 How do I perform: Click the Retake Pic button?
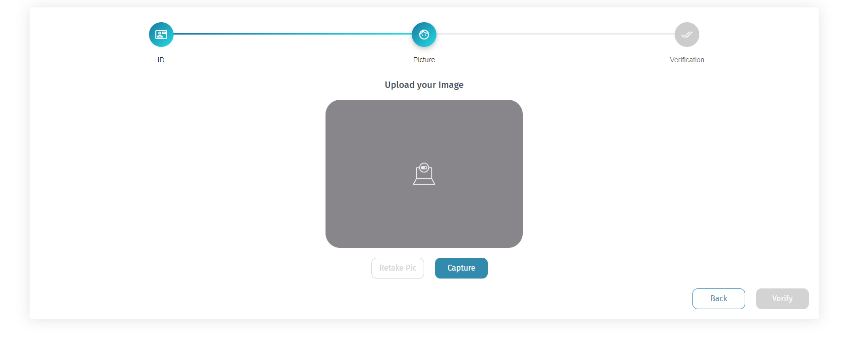click(398, 268)
